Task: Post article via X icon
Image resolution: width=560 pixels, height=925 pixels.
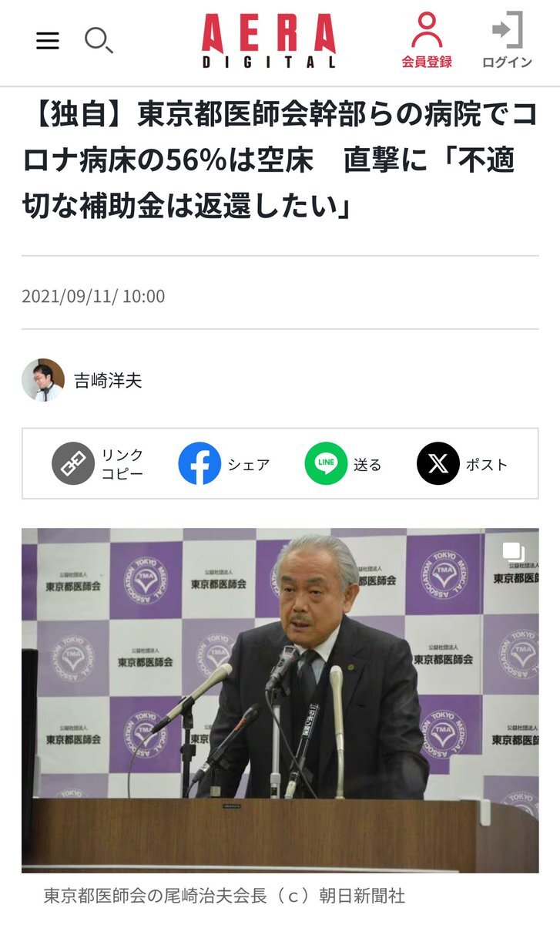Action: (438, 464)
